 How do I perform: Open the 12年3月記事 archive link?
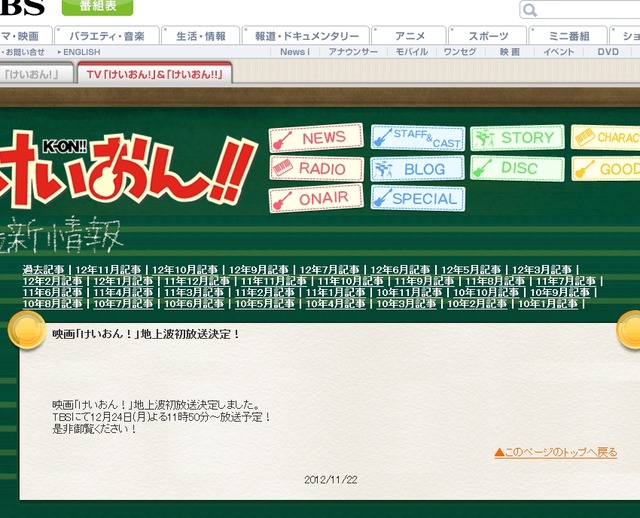pyautogui.click(x=542, y=270)
